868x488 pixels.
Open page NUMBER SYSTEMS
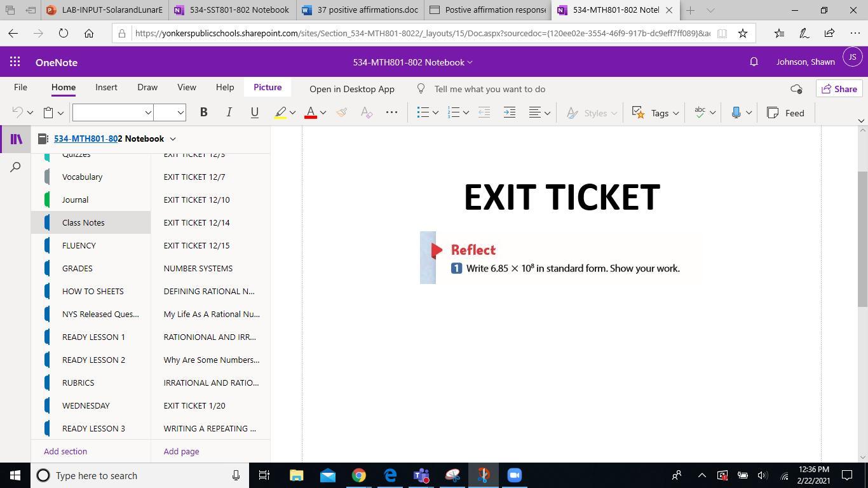(x=198, y=268)
